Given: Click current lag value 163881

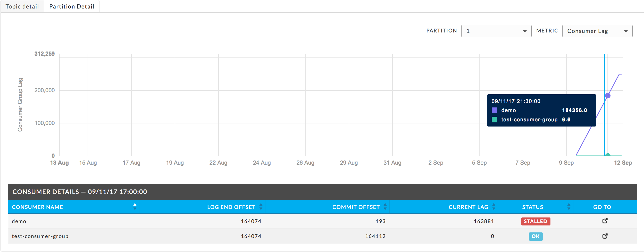Looking at the screenshot, I should point(484,221).
